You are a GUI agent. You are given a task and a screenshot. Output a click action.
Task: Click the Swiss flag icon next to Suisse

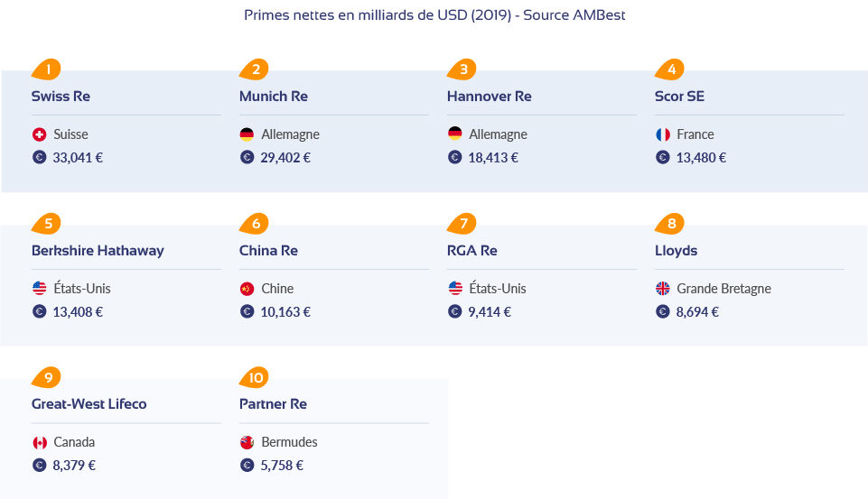(40, 134)
